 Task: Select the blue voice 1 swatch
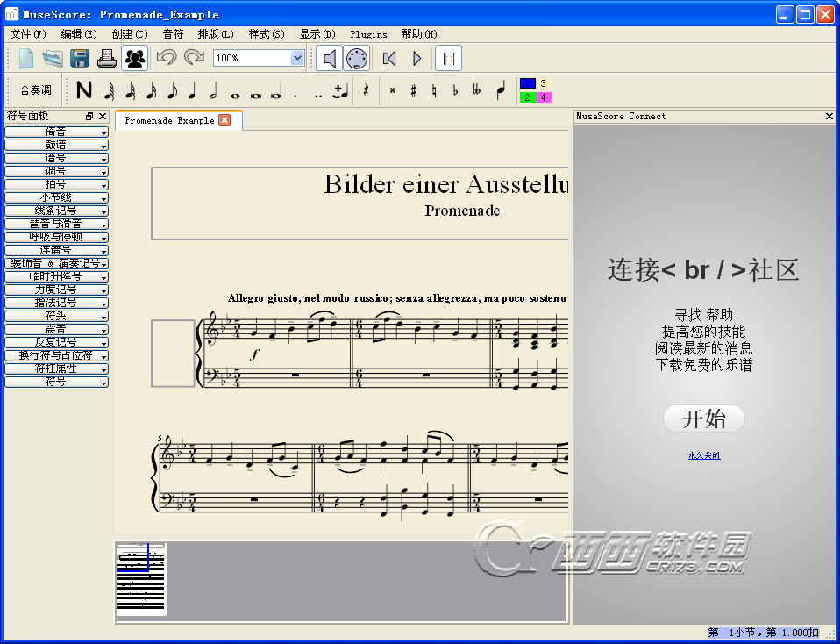528,83
